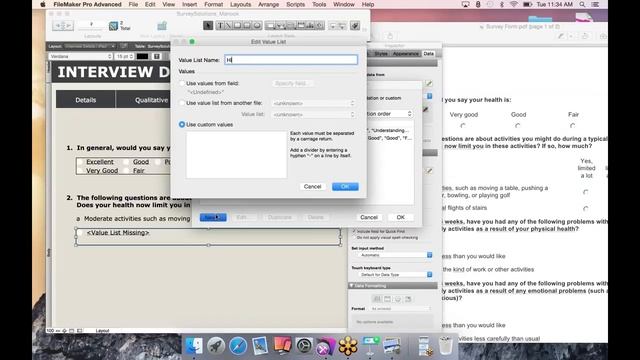This screenshot has height=360, width=640.
Task: Open the Scripts menu
Action: tap(296, 4)
